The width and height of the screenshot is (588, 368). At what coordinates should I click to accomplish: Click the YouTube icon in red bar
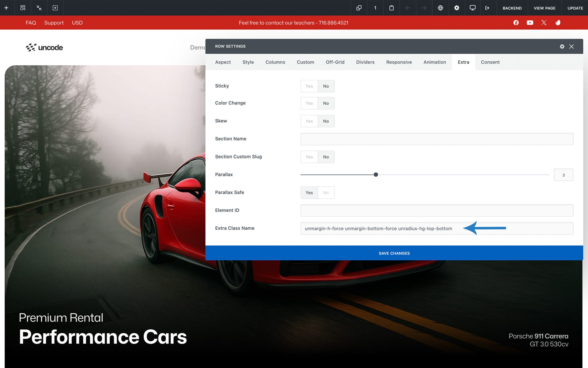coord(530,23)
